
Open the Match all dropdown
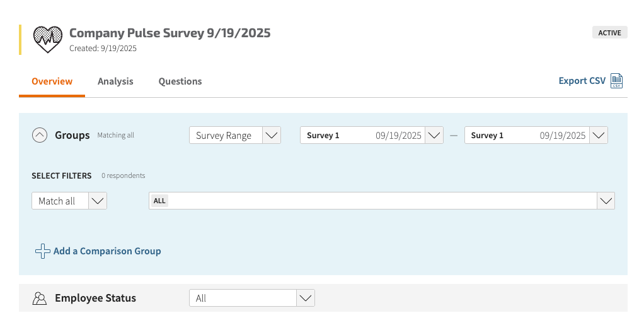click(69, 201)
